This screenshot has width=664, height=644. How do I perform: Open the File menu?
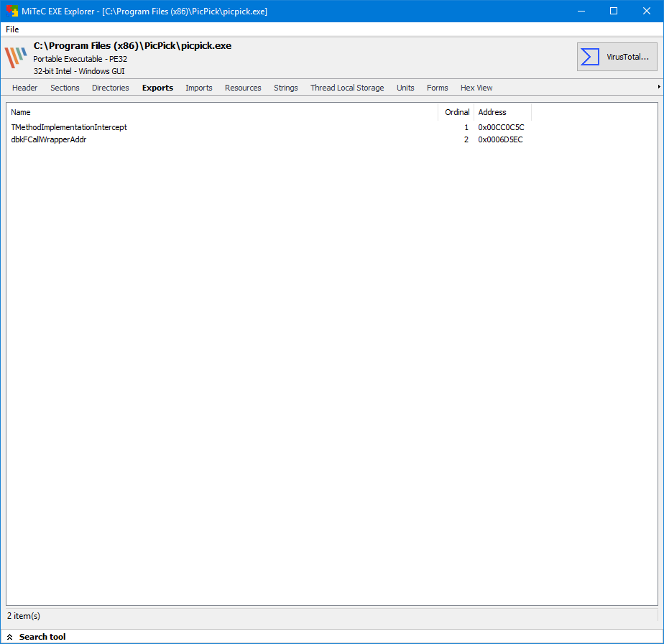[12, 29]
